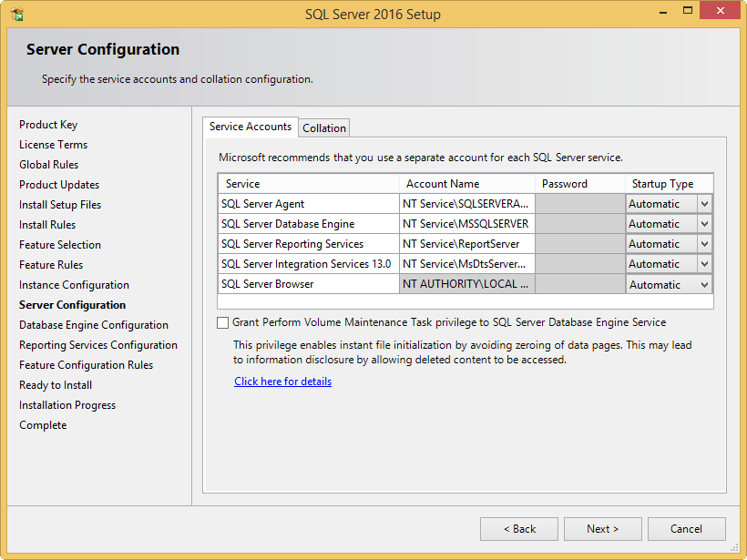Open the Click here for details link
The width and height of the screenshot is (747, 560).
click(283, 382)
